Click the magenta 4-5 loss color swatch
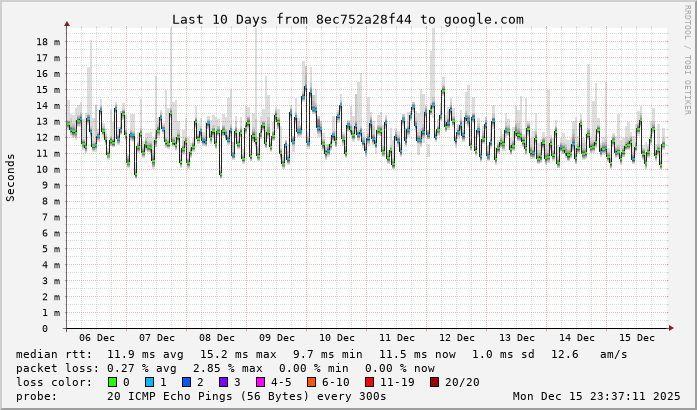 [x=261, y=382]
